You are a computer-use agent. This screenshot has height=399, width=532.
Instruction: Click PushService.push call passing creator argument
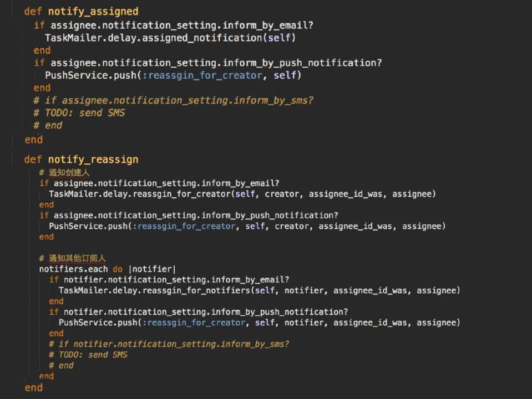click(247, 226)
